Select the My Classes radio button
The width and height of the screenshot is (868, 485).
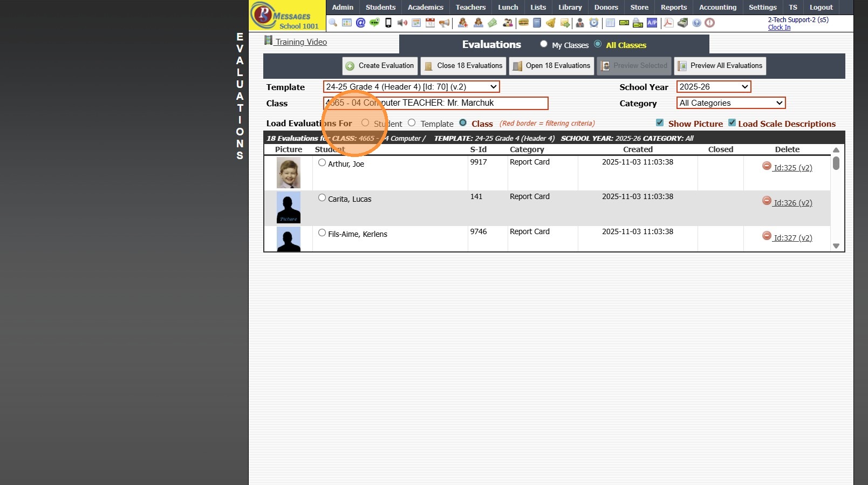point(544,44)
